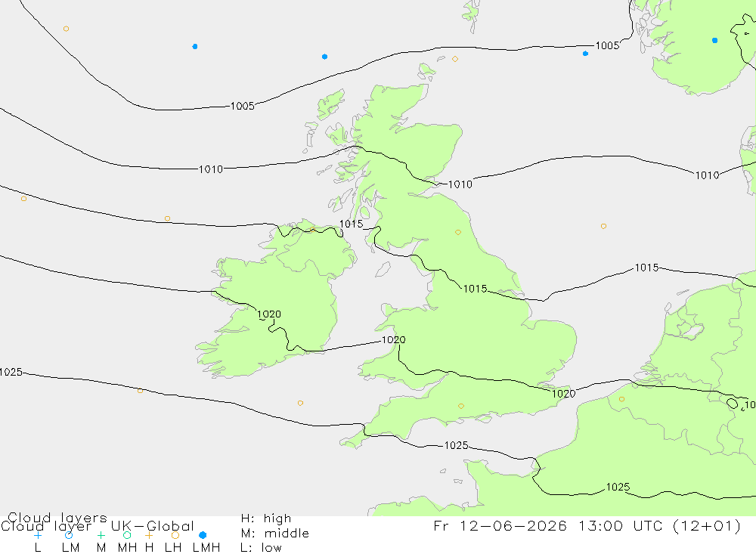Select the orange LH marker over Belgium
This screenshot has width=756, height=554.
(621, 399)
